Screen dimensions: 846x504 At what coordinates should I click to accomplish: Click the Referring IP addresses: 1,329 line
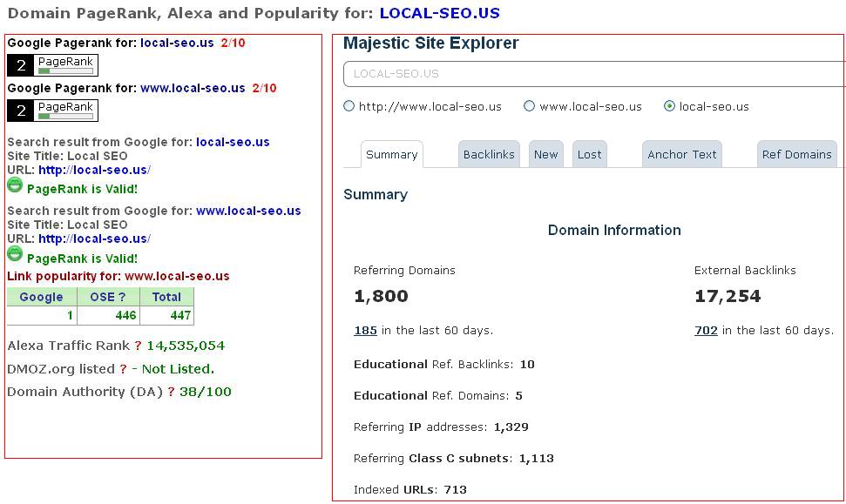click(x=441, y=427)
